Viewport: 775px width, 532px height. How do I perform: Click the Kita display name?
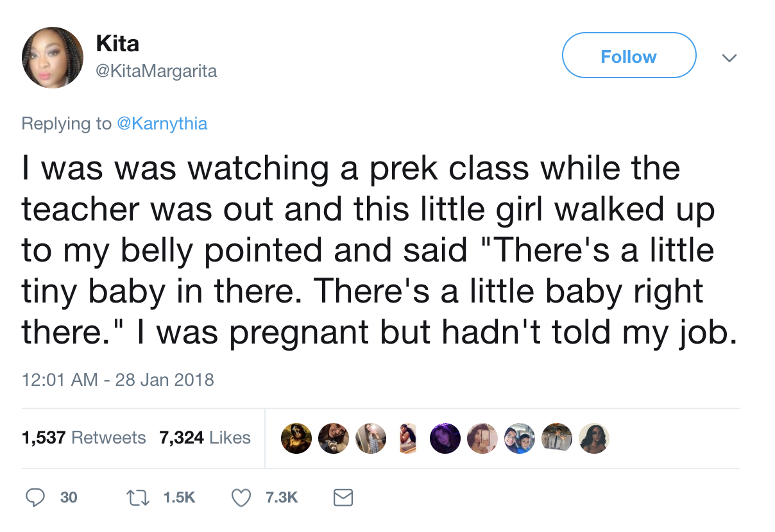point(117,44)
